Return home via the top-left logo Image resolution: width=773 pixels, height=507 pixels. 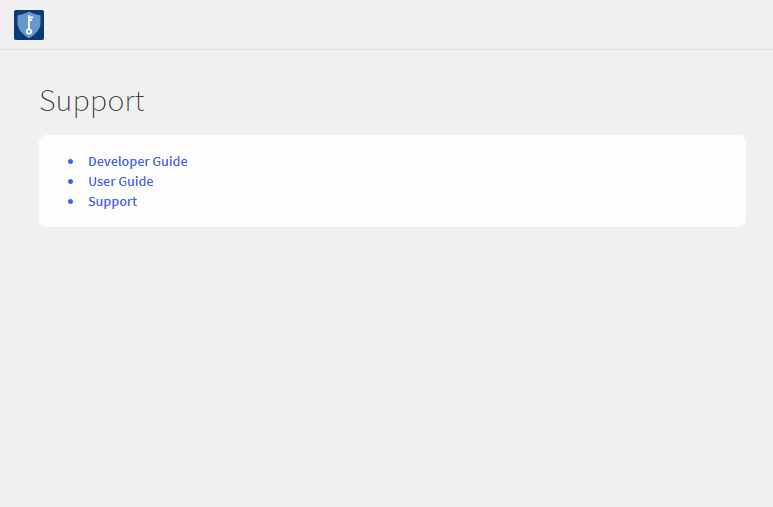pyautogui.click(x=29, y=25)
